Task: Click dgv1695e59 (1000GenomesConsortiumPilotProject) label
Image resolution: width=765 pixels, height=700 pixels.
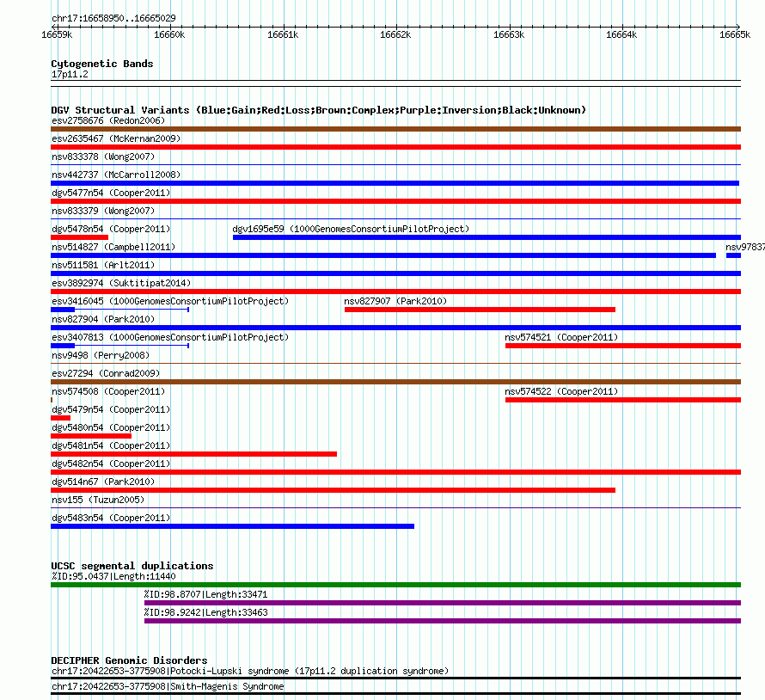Action: point(351,229)
